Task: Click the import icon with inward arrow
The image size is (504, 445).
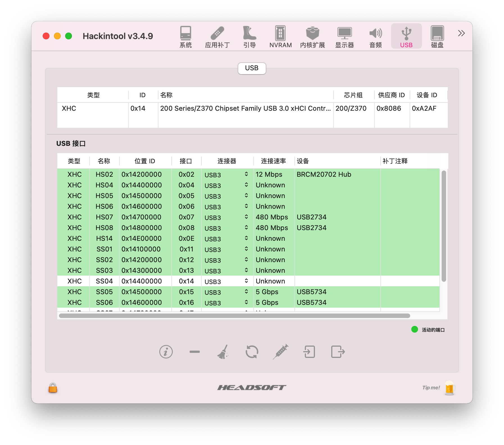Action: (x=309, y=352)
